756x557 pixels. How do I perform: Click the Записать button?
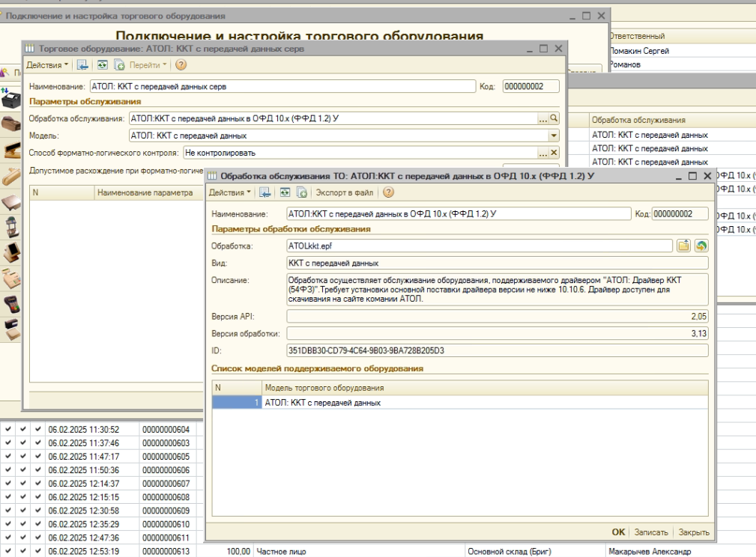coord(651,532)
